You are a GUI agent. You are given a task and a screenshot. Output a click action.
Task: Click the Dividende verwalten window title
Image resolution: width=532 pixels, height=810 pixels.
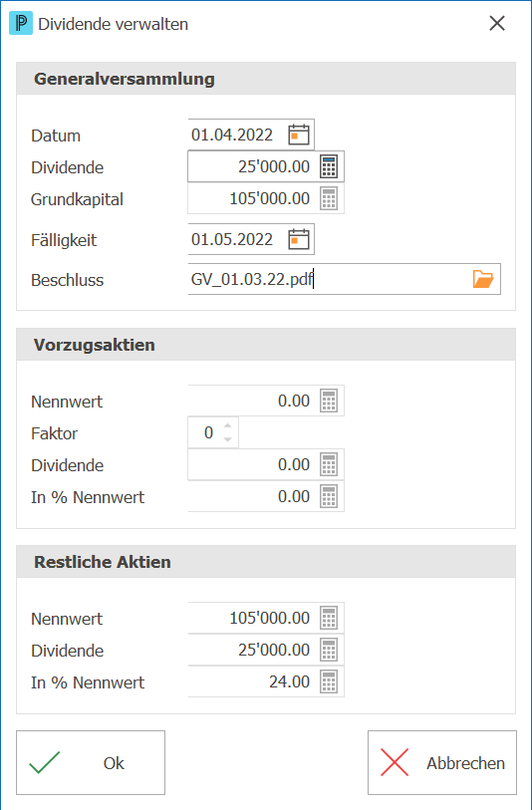114,24
